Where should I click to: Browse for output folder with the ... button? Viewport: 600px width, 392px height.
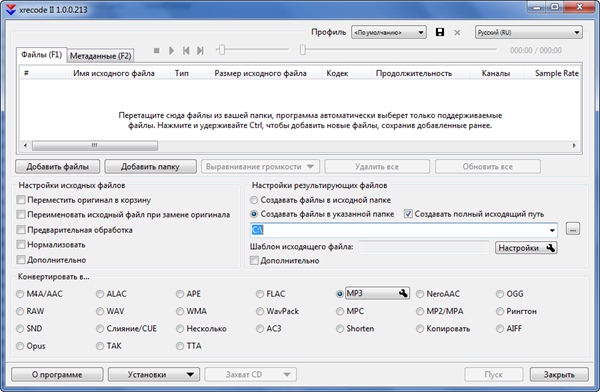pos(572,229)
